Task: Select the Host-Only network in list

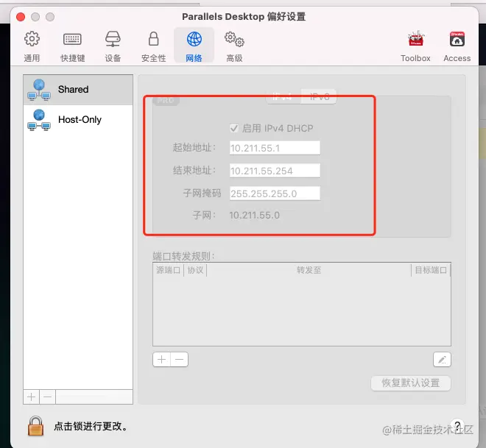Action: 78,120
